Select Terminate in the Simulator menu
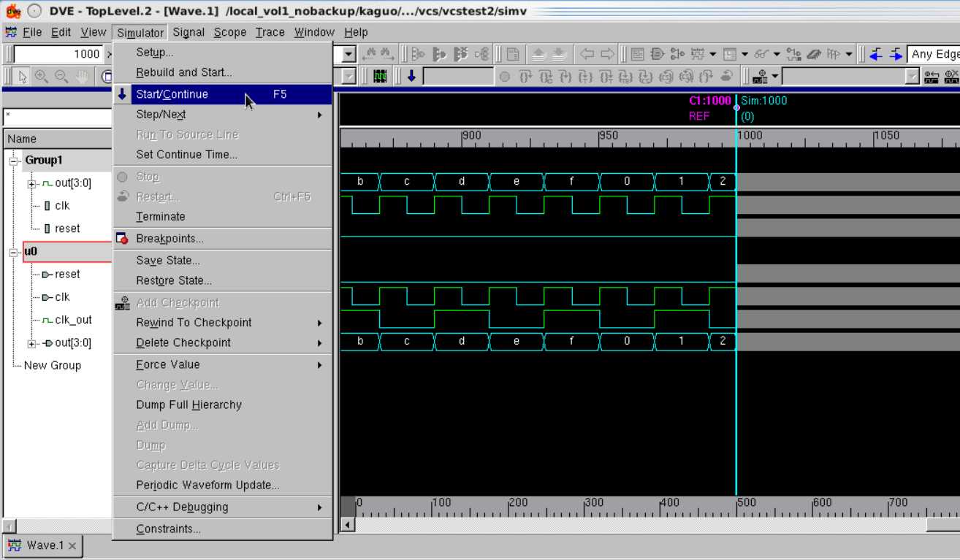The height and width of the screenshot is (560, 960). (x=161, y=217)
